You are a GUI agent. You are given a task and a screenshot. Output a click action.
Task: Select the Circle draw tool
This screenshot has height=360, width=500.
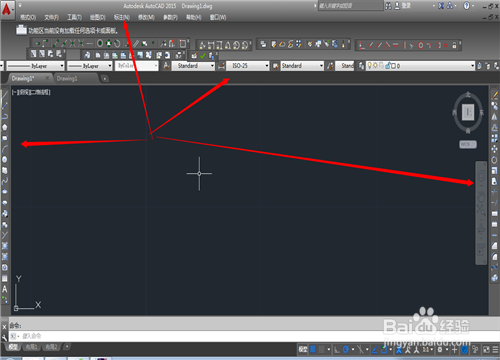(x=5, y=159)
